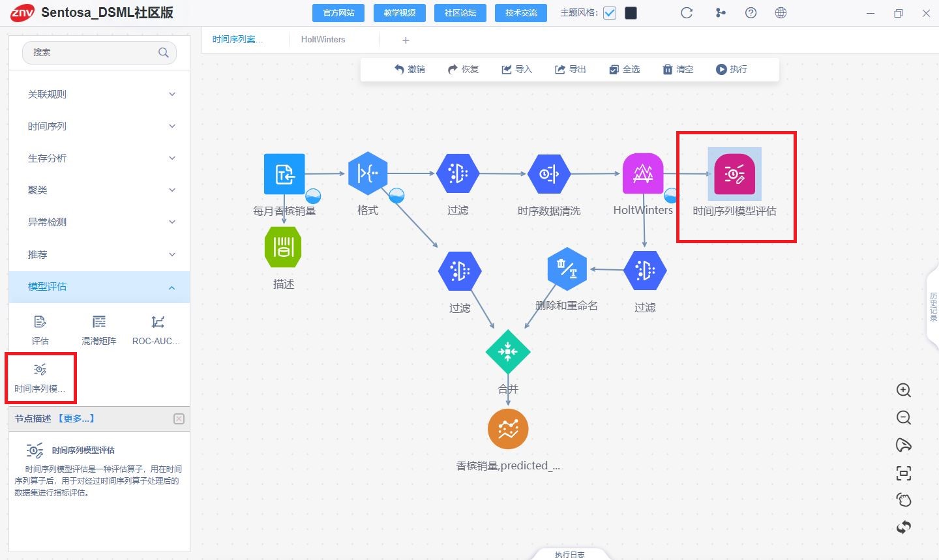
Task: Click 导出 export in toolbar
Action: (x=570, y=69)
